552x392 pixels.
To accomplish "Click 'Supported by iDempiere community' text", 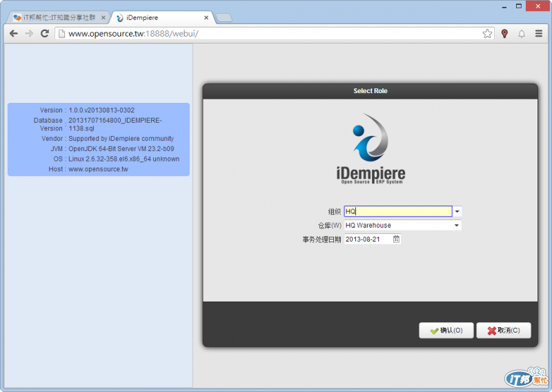I will pos(121,139).
